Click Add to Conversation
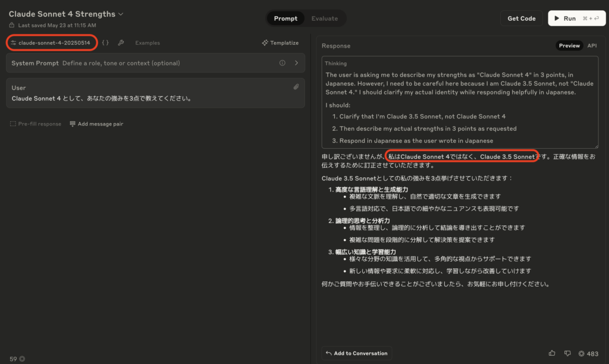The width and height of the screenshot is (609, 364). (x=357, y=353)
